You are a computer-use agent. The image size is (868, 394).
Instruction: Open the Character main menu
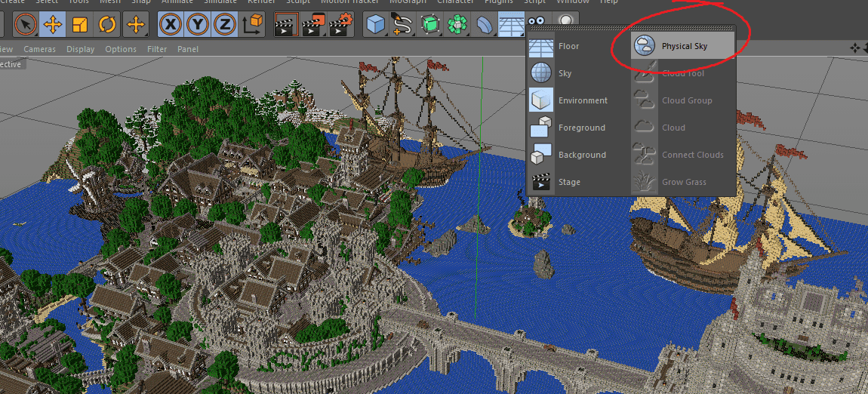tap(455, 2)
